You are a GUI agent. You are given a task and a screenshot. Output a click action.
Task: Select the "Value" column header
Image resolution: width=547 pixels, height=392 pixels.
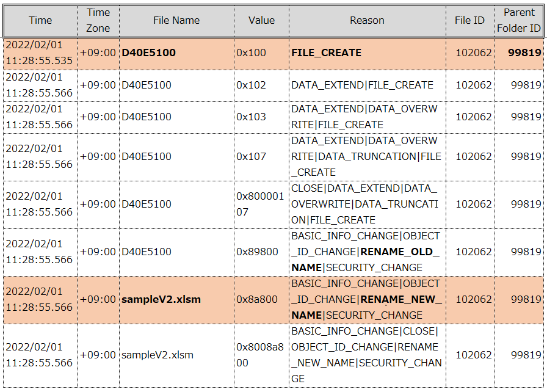click(x=261, y=20)
